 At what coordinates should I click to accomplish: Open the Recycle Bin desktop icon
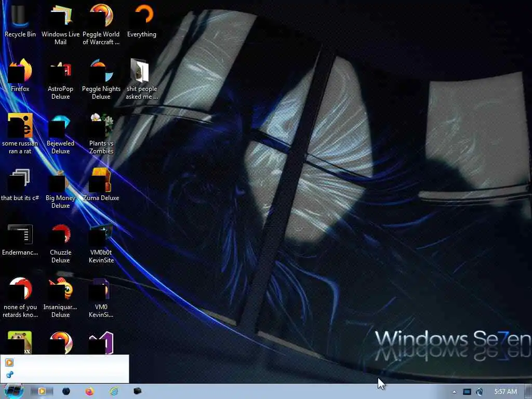pyautogui.click(x=20, y=20)
